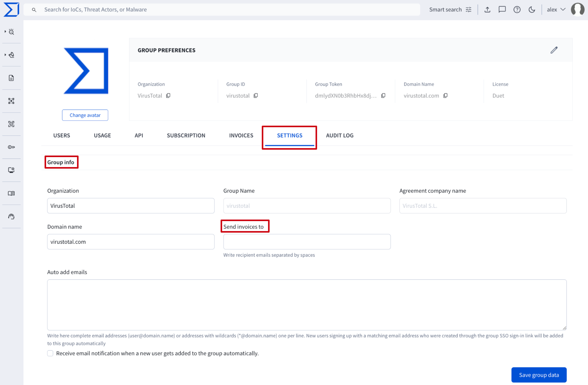Switch to the AUDIT LOG tab
Screen dimensions: 588x385
(x=339, y=136)
